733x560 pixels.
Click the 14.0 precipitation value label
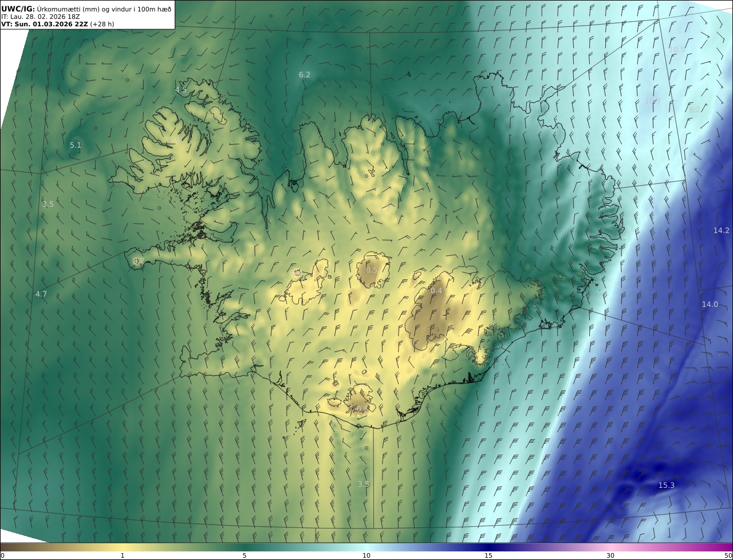[x=710, y=305]
